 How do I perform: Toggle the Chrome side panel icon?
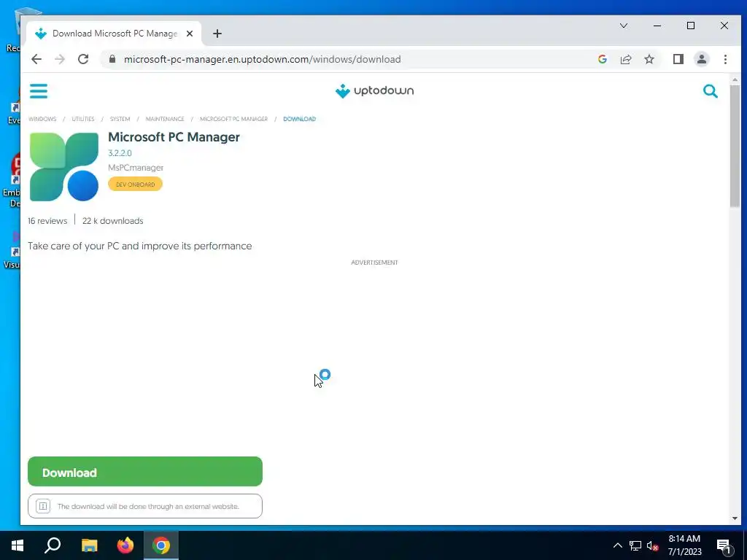[678, 59]
